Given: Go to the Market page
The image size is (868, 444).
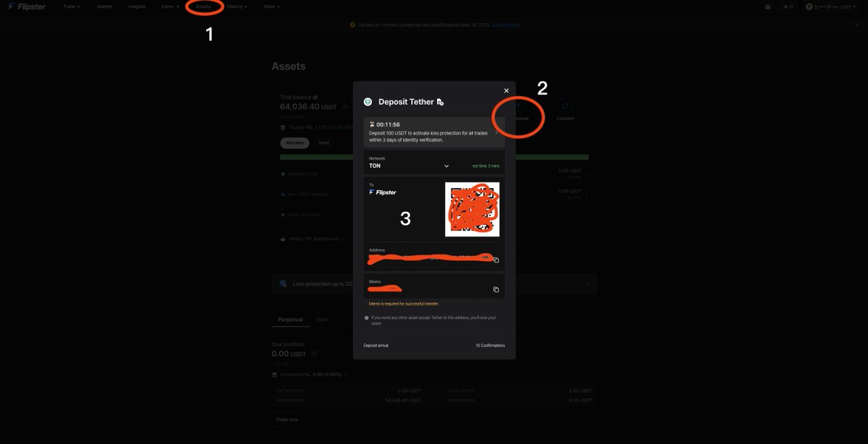Looking at the screenshot, I should click(105, 6).
